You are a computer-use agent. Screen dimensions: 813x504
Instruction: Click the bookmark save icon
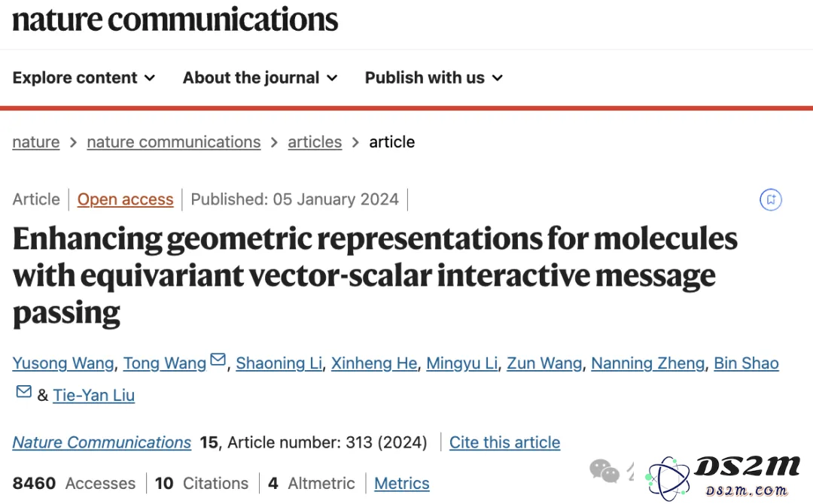coord(771,199)
